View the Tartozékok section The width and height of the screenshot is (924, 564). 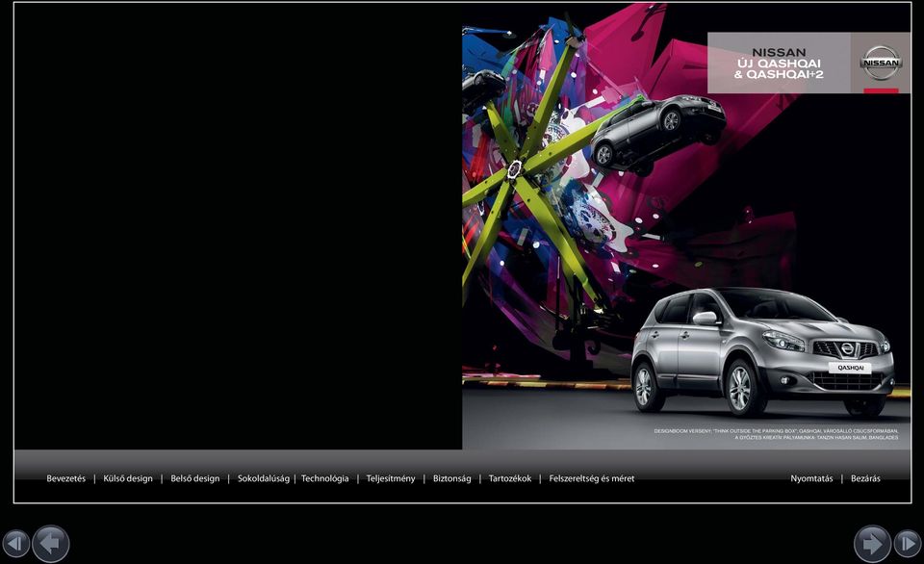pyautogui.click(x=510, y=478)
